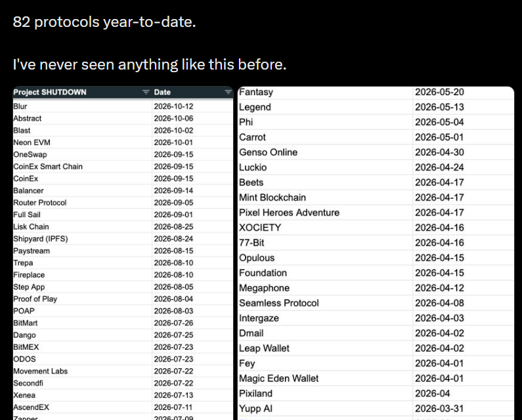522x420 pixels.
Task: Click the Phi row name
Action: tap(246, 122)
